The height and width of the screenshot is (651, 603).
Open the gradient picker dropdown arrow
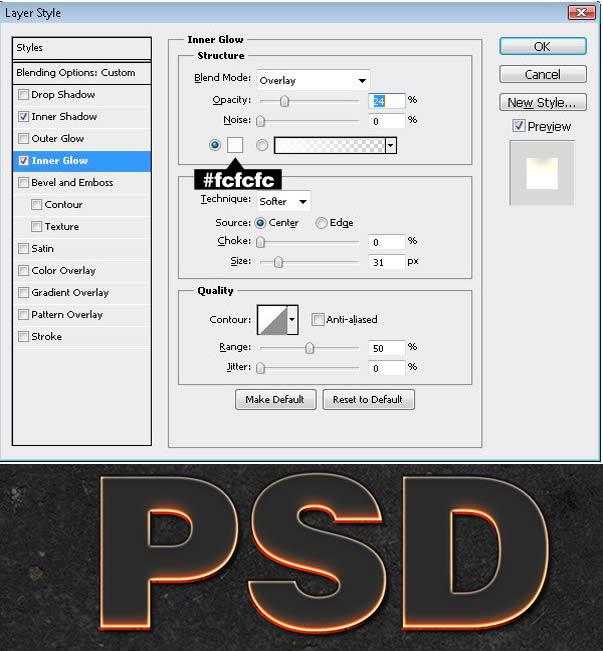391,145
